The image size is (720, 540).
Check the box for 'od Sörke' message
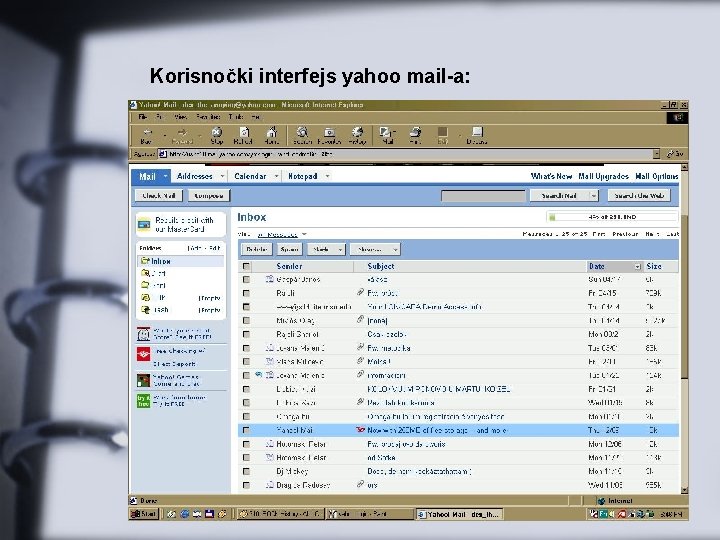pyautogui.click(x=247, y=457)
